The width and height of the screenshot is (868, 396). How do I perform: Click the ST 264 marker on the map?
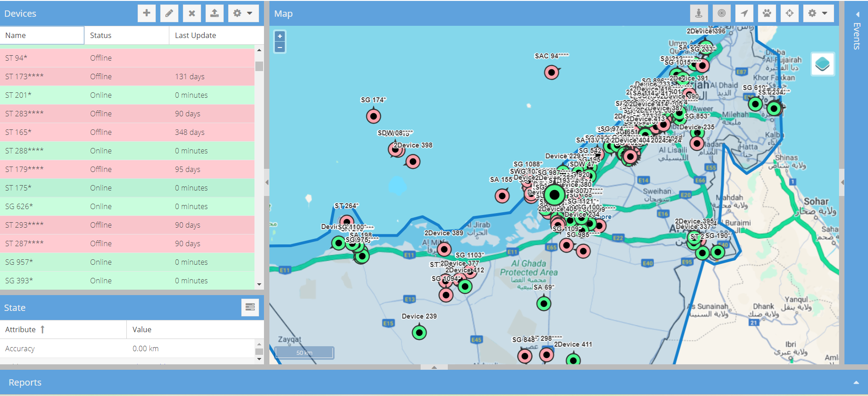[347, 222]
